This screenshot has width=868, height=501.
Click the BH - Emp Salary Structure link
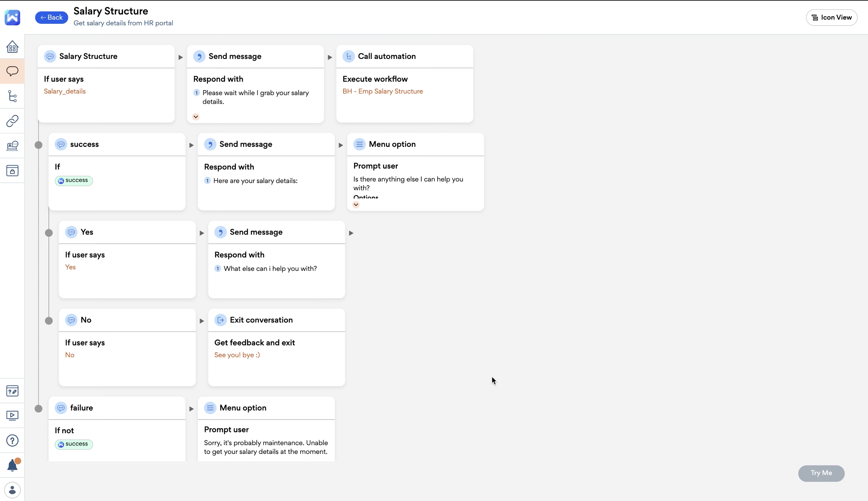point(382,91)
